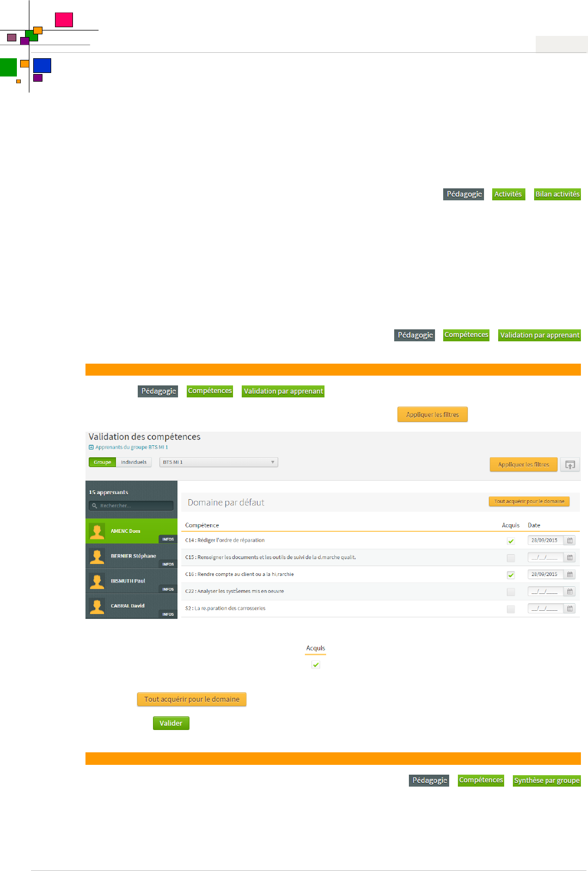Expand Apprenants du groupe BTS MI 1
588x871 pixels.
128,447
